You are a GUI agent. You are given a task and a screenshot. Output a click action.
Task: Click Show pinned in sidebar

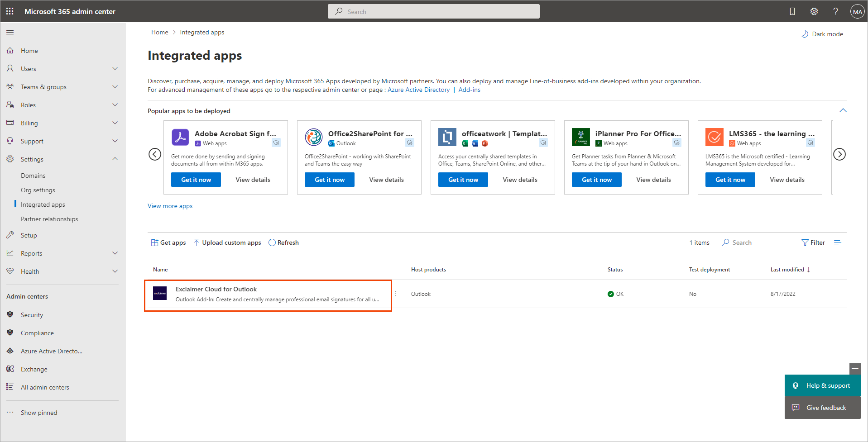pos(39,413)
